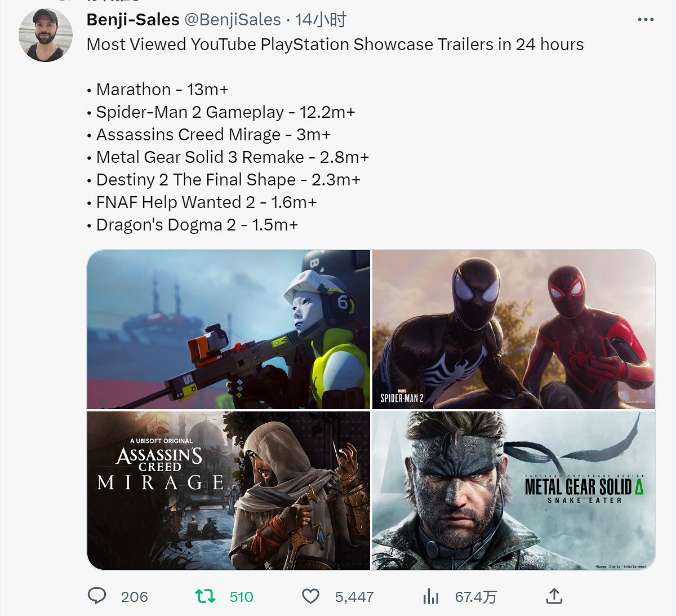
Task: Click the reply speech bubble icon
Action: [97, 596]
